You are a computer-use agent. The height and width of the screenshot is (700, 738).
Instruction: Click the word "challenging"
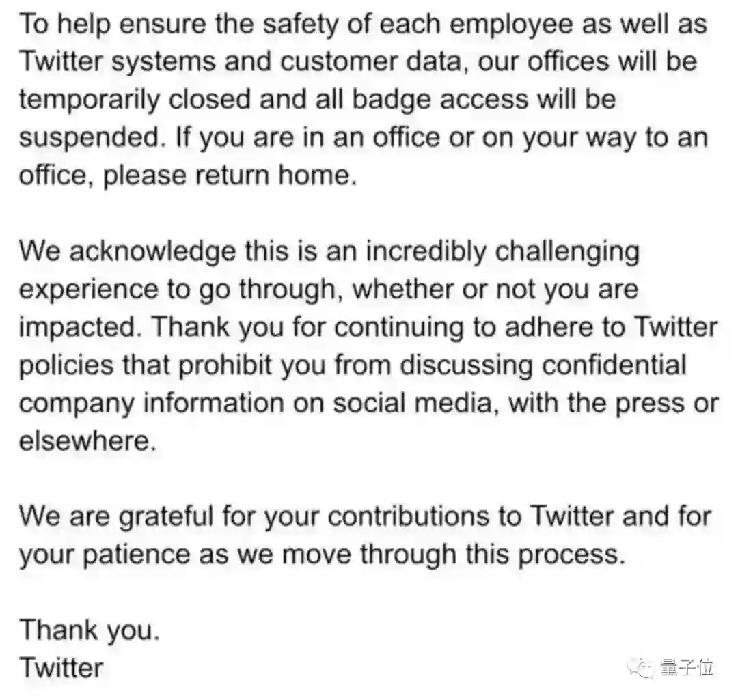tap(567, 251)
